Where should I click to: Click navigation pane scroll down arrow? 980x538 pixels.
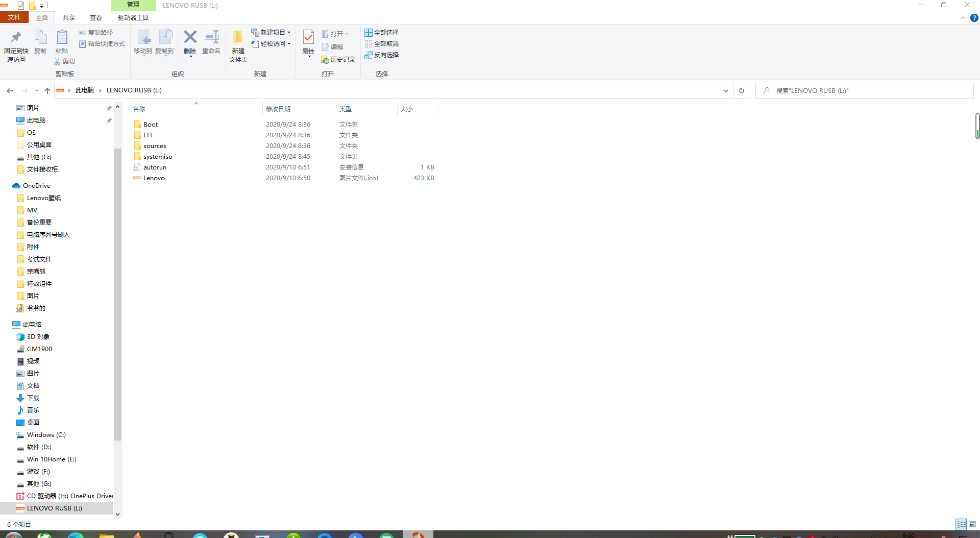click(x=117, y=515)
